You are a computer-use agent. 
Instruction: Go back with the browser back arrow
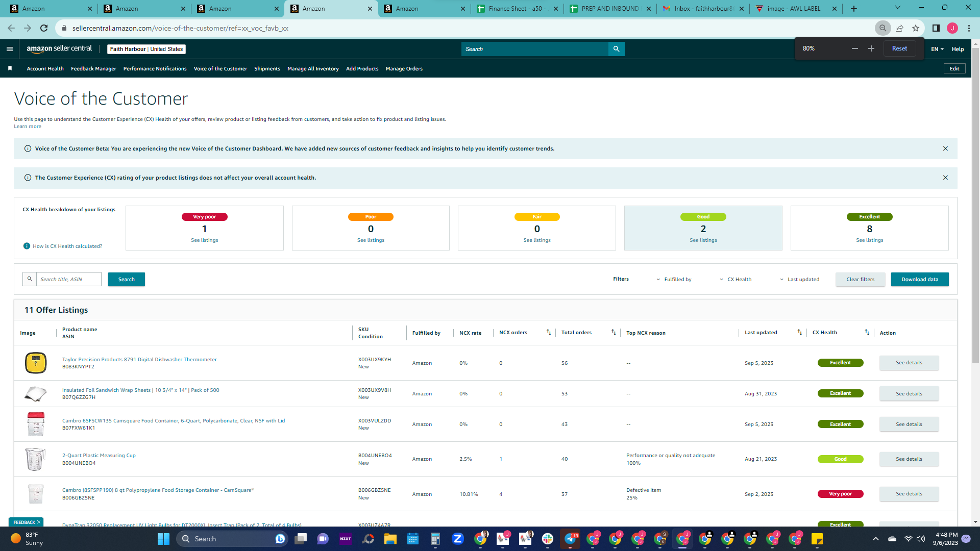[x=11, y=28]
